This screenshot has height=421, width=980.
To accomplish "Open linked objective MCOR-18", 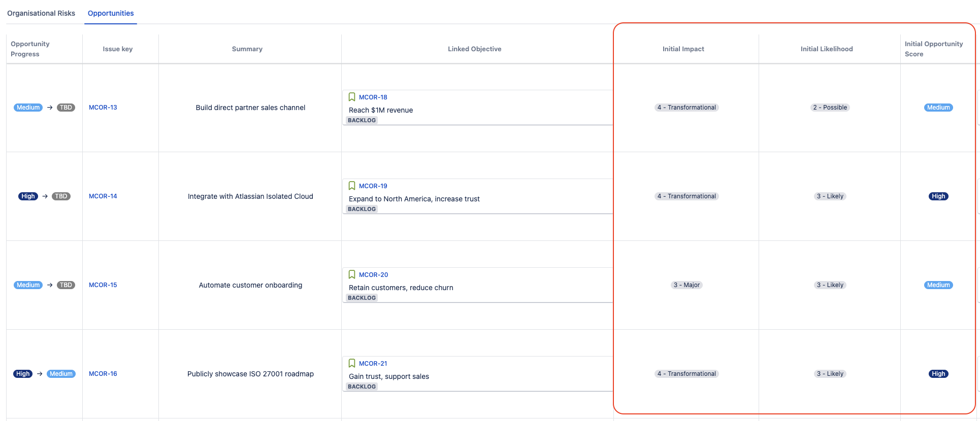I will [x=373, y=97].
